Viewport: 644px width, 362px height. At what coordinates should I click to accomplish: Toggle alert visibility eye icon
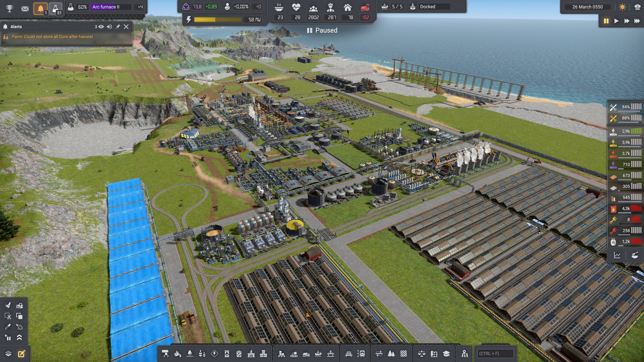click(101, 27)
